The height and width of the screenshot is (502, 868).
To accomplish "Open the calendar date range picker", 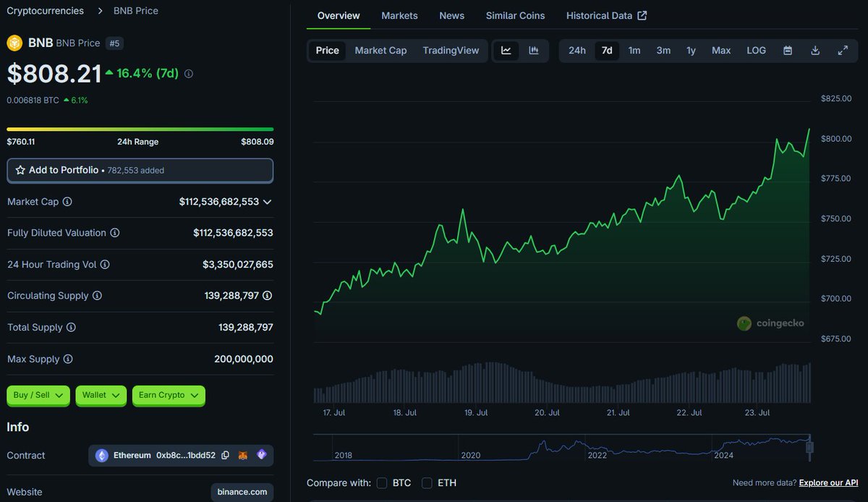I will pyautogui.click(x=788, y=51).
